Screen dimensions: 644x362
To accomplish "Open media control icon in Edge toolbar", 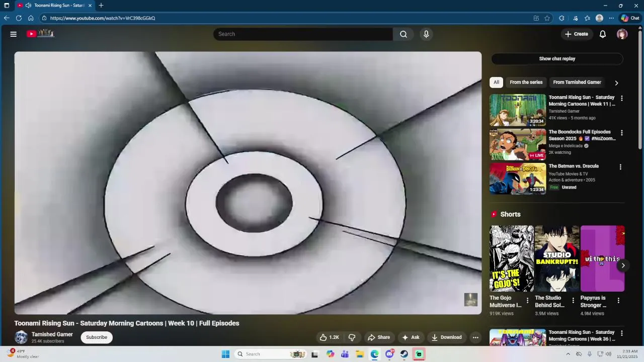I will [576, 18].
